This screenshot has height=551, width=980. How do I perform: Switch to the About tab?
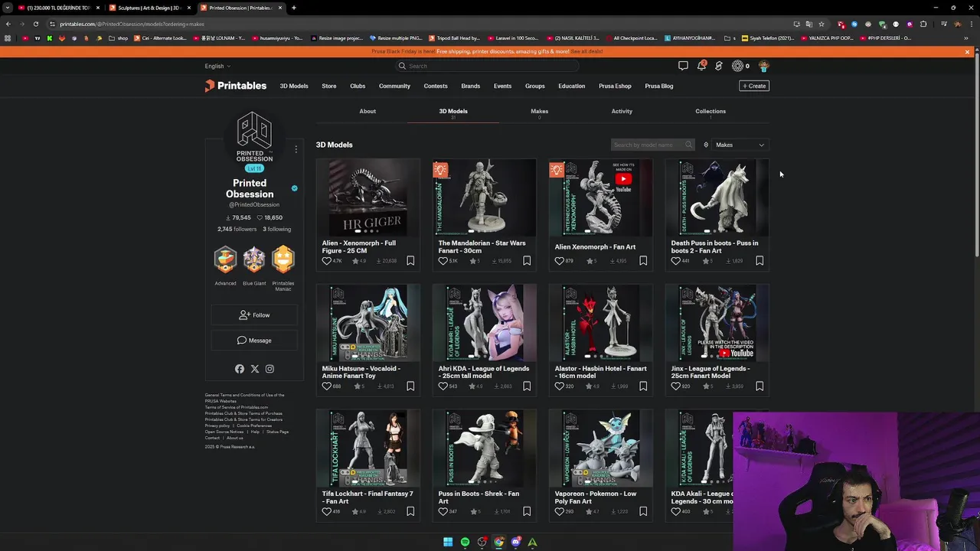click(x=367, y=111)
